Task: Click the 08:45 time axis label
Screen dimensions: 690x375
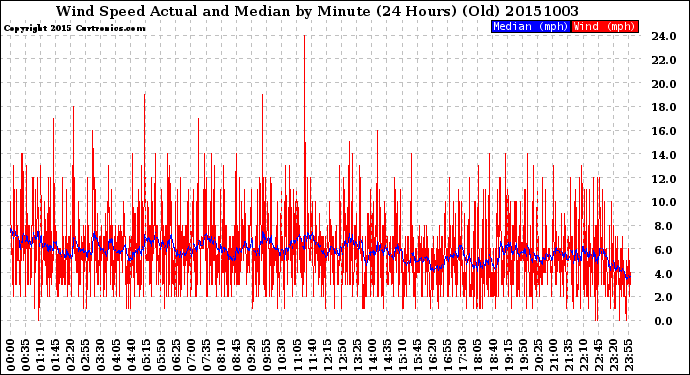Action: tap(236, 355)
